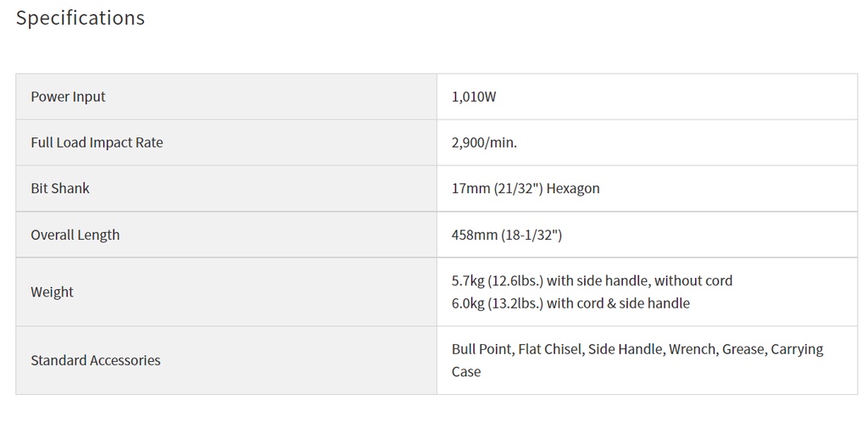The height and width of the screenshot is (433, 868).
Task: Click the Carrying text in accessories row
Action: click(x=797, y=349)
